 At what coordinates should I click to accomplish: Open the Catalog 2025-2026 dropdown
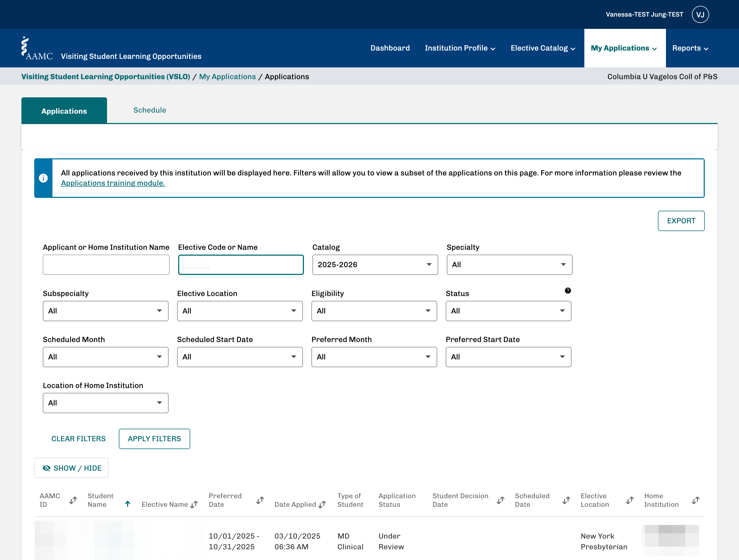375,265
